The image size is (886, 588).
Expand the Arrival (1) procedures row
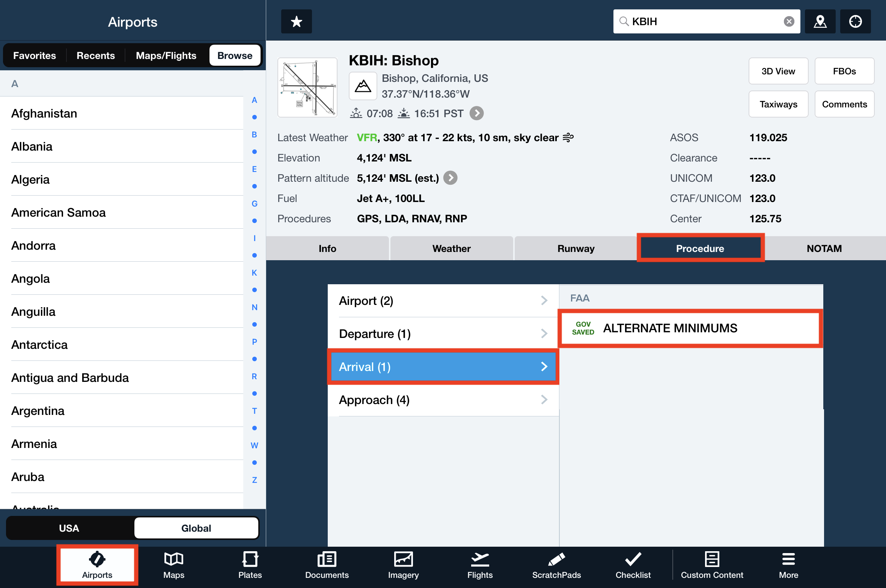click(x=443, y=367)
